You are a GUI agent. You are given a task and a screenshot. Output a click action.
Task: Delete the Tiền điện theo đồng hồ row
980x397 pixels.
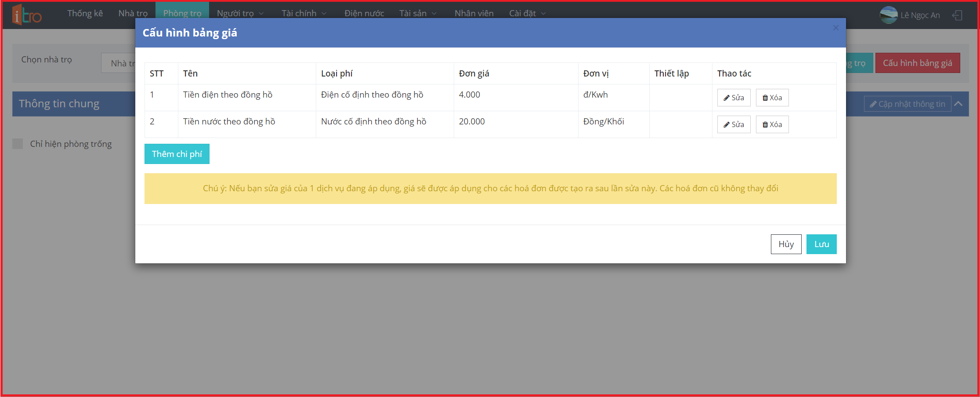click(x=772, y=98)
